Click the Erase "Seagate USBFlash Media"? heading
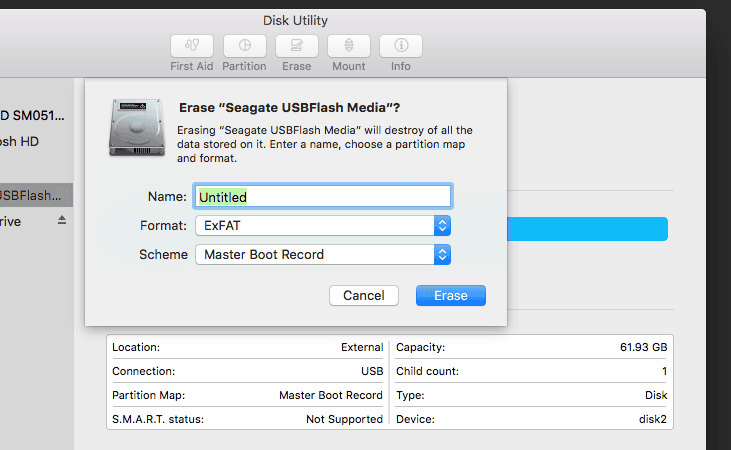731x450 pixels. point(290,108)
